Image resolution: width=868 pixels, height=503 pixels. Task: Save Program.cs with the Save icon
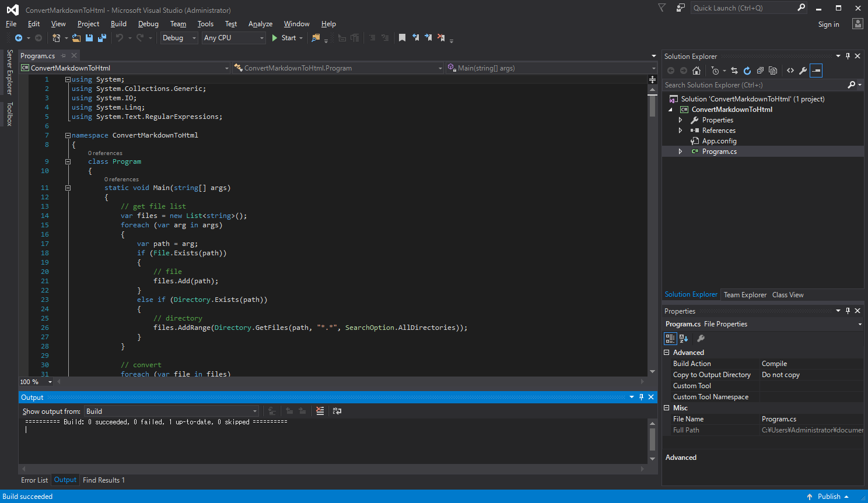coord(89,38)
